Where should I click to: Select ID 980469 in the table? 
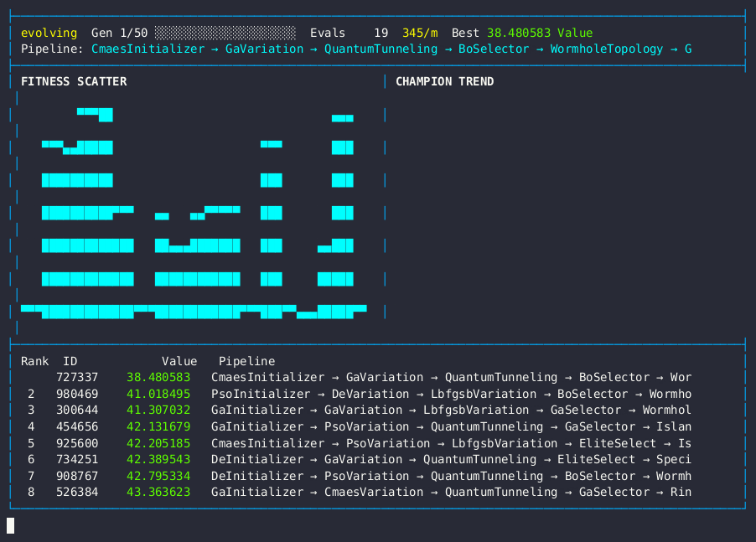click(x=77, y=394)
